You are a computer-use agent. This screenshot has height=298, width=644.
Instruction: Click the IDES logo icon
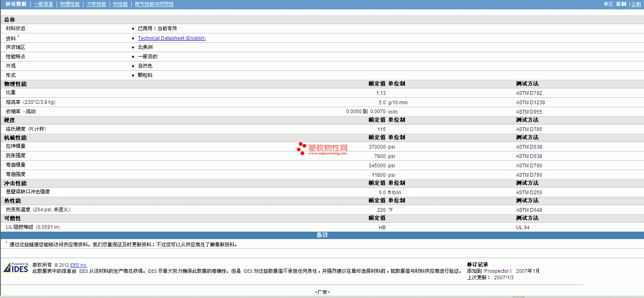pos(16,267)
